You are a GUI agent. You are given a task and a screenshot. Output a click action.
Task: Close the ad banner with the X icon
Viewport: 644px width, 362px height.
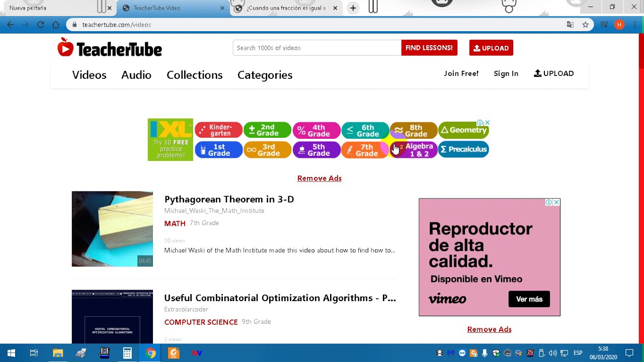coord(487,123)
